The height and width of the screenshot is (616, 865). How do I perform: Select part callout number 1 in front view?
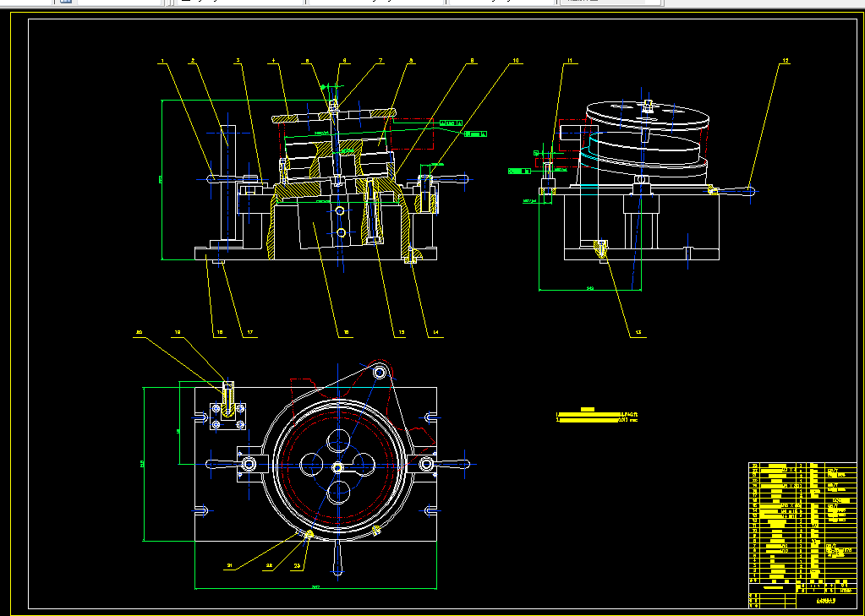pyautogui.click(x=162, y=60)
